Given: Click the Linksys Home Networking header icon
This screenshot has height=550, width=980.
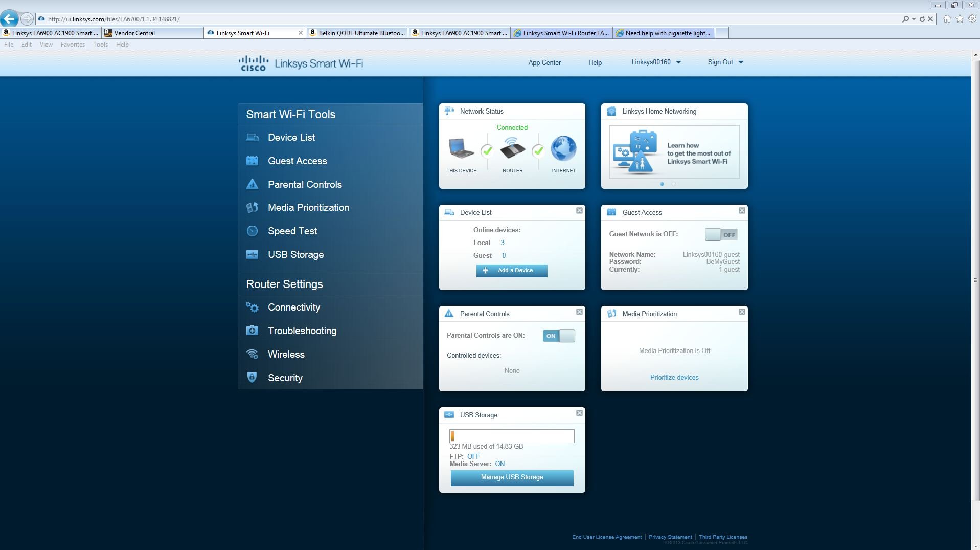Looking at the screenshot, I should [611, 111].
